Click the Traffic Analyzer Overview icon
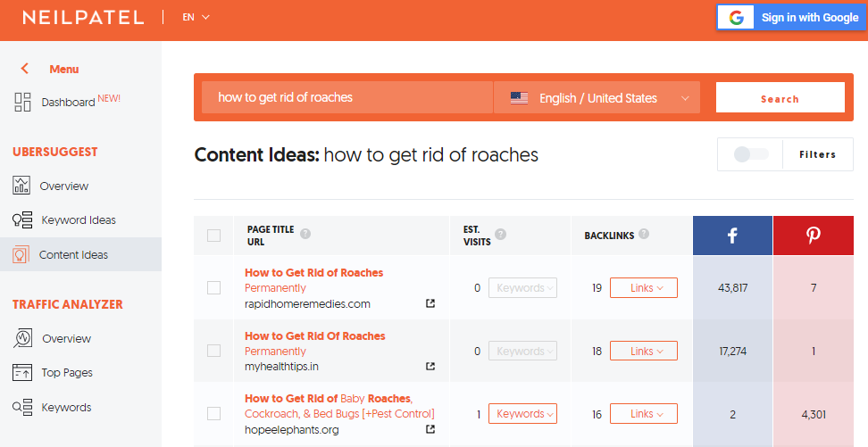The width and height of the screenshot is (868, 447). point(22,338)
